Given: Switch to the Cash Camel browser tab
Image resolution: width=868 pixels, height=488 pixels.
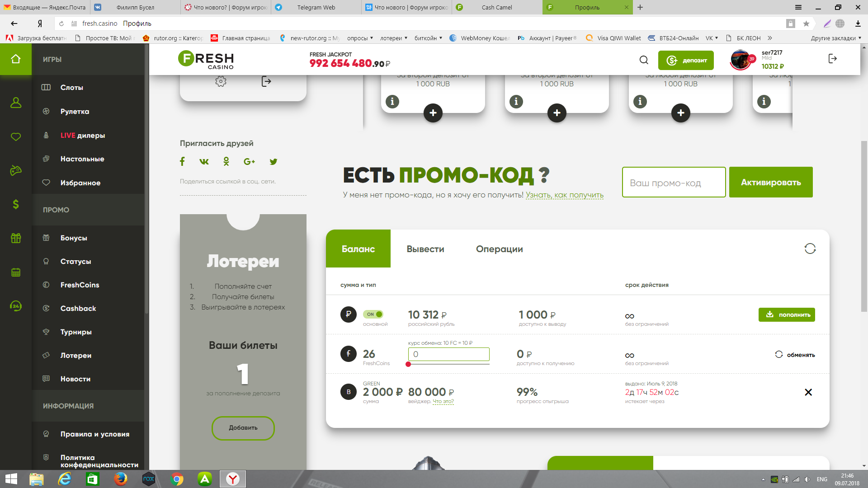Looking at the screenshot, I should coord(497,7).
